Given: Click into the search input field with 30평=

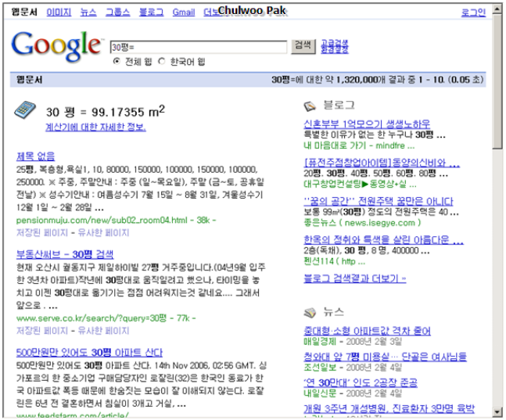Looking at the screenshot, I should [199, 47].
